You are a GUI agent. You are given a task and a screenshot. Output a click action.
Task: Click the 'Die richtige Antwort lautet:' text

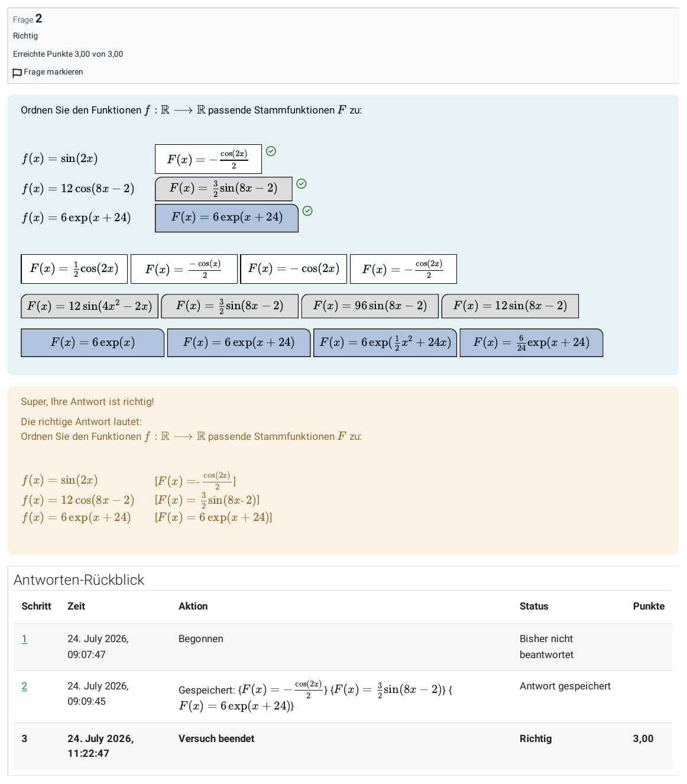click(x=81, y=422)
